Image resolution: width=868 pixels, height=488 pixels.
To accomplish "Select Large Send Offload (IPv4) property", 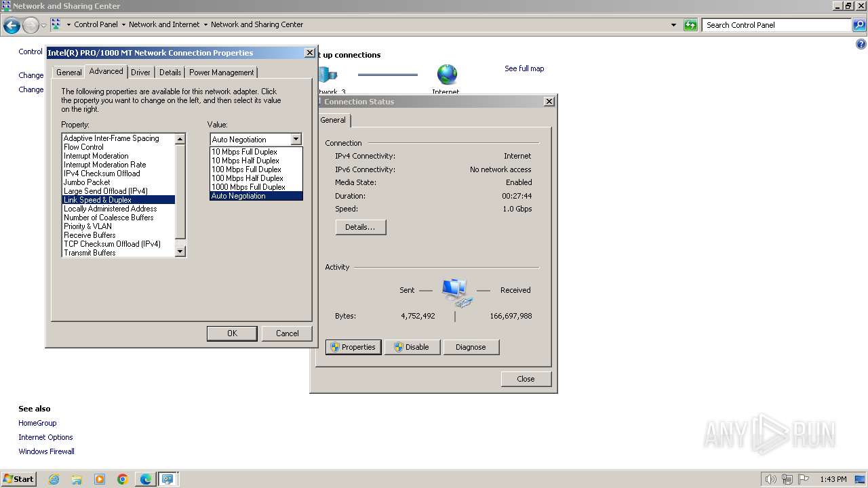I will (119, 191).
